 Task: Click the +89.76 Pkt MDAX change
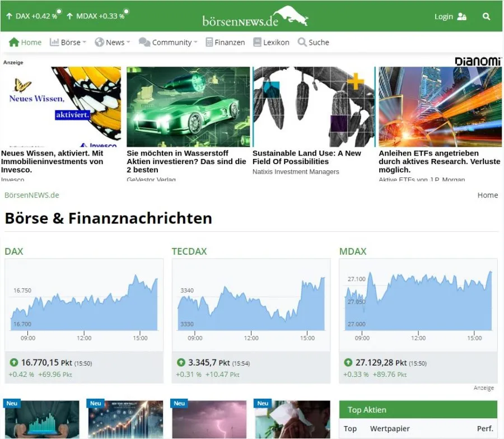click(x=390, y=375)
